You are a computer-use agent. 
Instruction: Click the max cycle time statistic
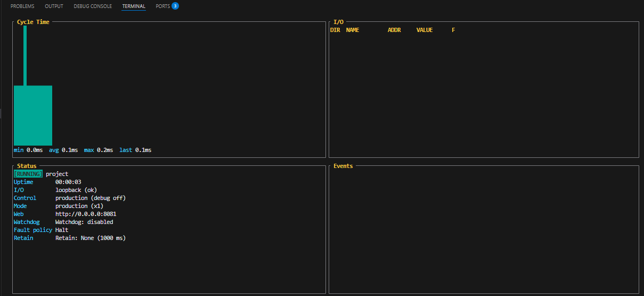[x=99, y=150]
